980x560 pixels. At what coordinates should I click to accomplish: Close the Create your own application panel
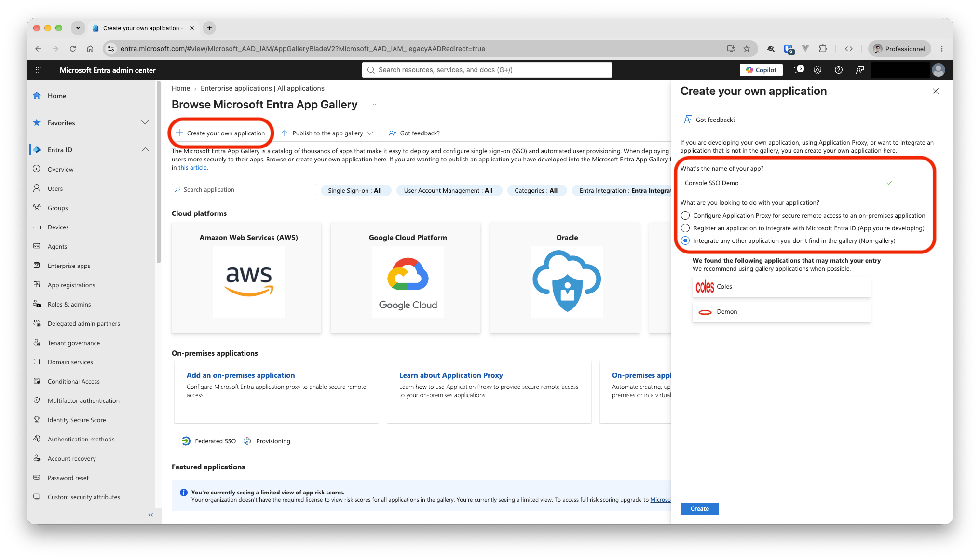click(936, 91)
